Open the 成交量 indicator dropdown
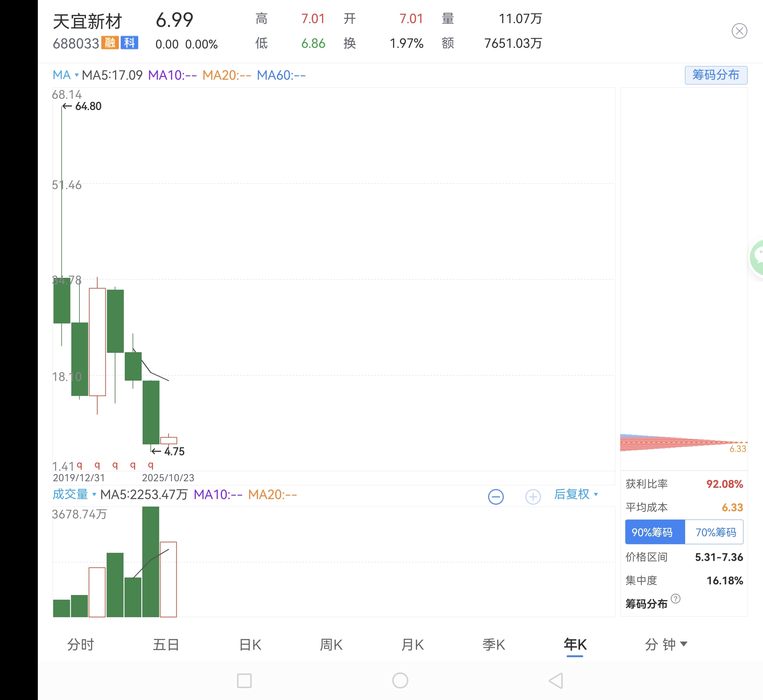Viewport: 763px width, 700px height. click(74, 494)
